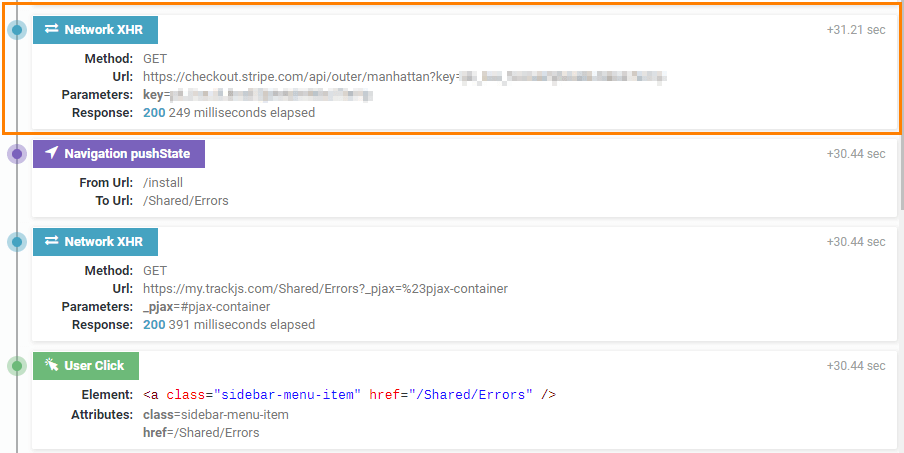
Task: Click the blue timeline dot for the trackjs request
Action: pyautogui.click(x=17, y=242)
